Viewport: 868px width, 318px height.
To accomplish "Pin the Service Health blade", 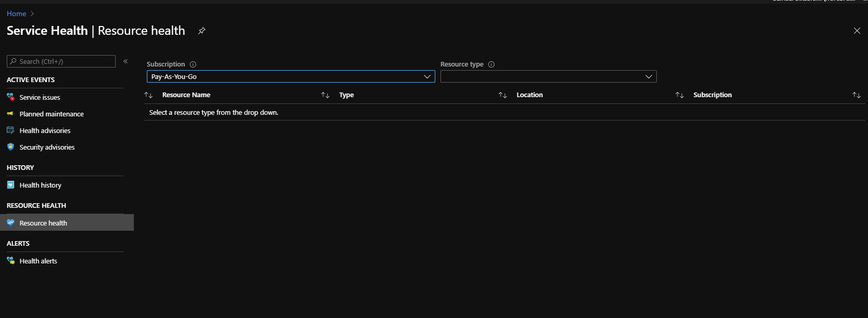I will 202,31.
